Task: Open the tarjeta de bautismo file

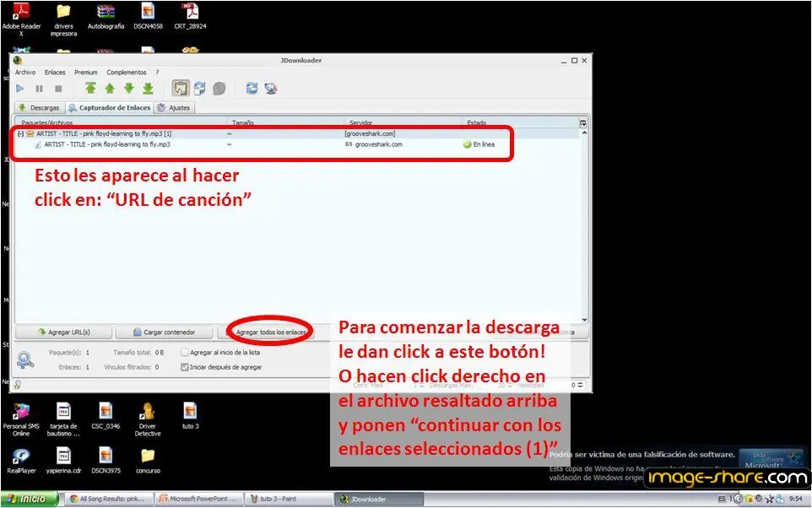Action: [63, 420]
